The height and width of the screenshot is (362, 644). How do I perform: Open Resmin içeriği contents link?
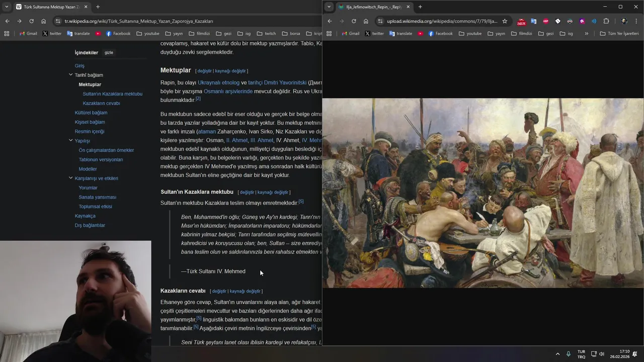90,131
